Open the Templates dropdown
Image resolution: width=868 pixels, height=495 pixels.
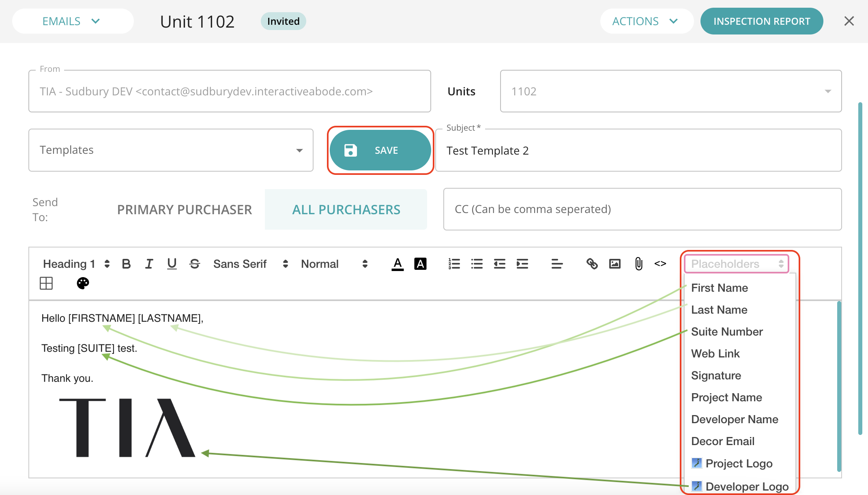(171, 150)
